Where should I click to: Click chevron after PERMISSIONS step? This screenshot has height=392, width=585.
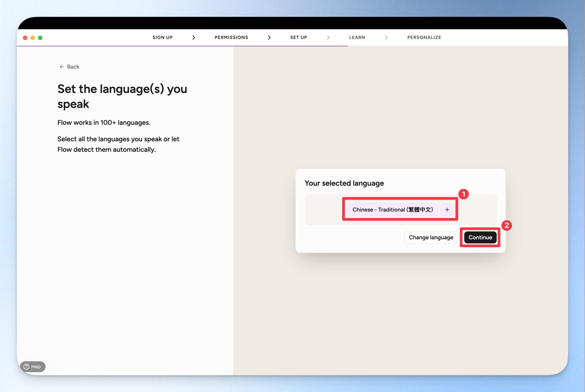point(269,37)
